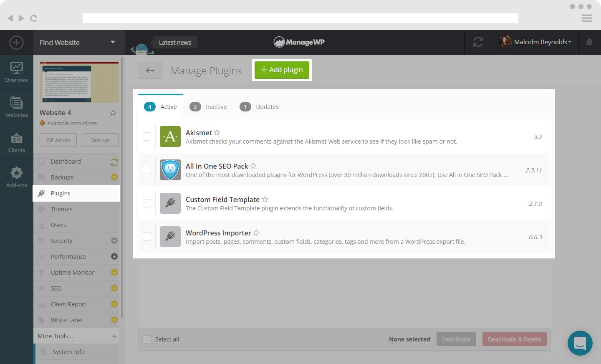Viewport: 601px width, 364px height.
Task: Click the Backups gear badge
Action: point(114,177)
